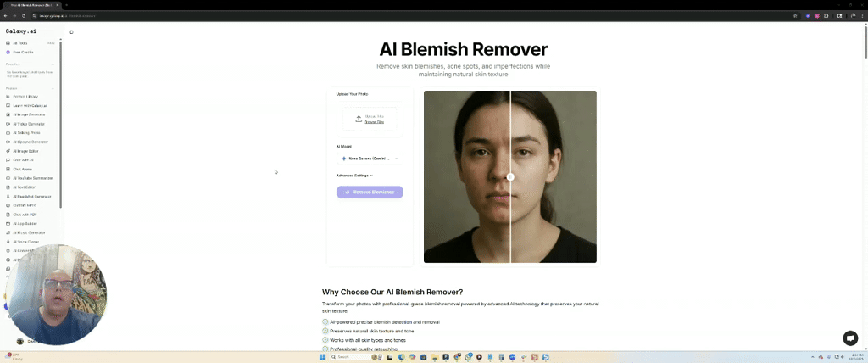This screenshot has height=363, width=868.
Task: Open Prompt Library in the sidebar
Action: pos(30,97)
